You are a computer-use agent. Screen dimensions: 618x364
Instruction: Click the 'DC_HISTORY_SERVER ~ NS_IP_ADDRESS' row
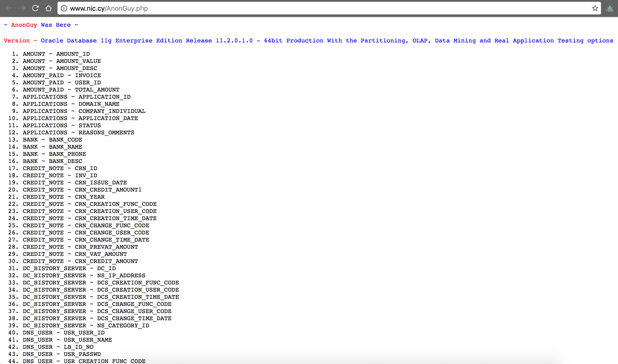point(84,275)
